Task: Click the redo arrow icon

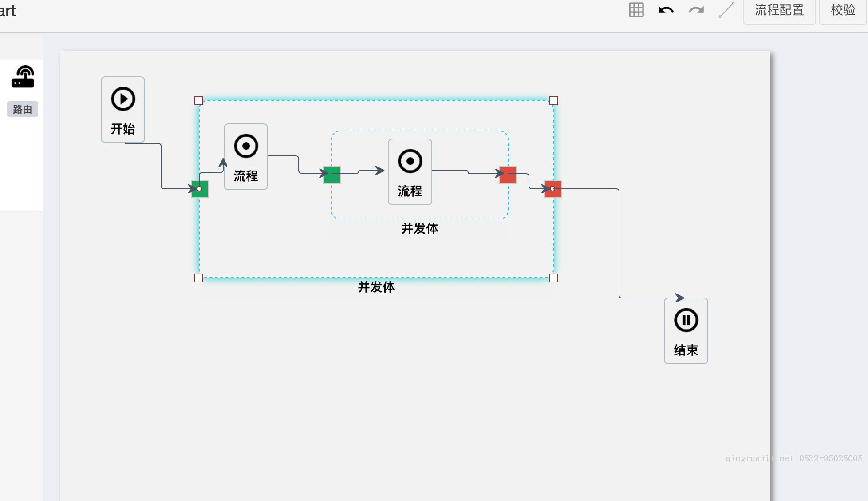Action: [x=696, y=10]
